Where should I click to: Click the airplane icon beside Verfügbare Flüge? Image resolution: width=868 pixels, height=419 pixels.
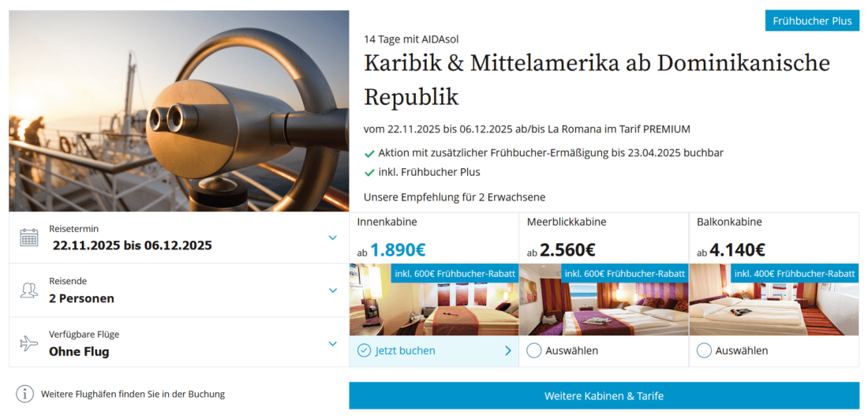coord(28,343)
